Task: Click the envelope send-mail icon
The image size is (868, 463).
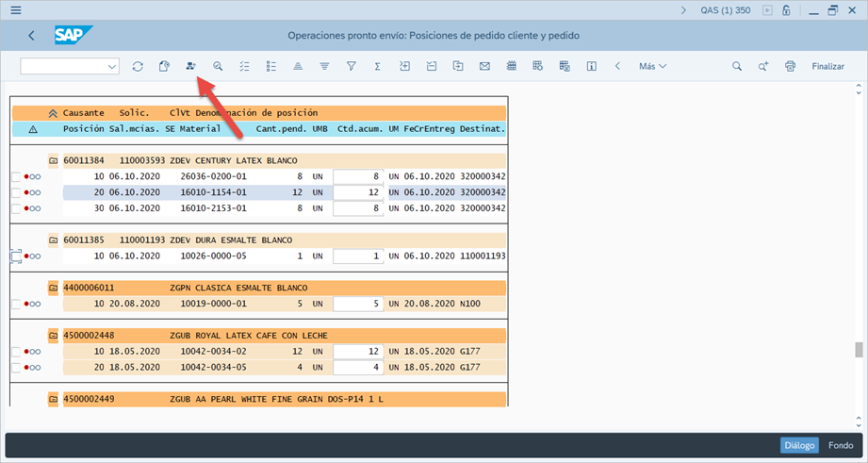Action: click(x=484, y=67)
